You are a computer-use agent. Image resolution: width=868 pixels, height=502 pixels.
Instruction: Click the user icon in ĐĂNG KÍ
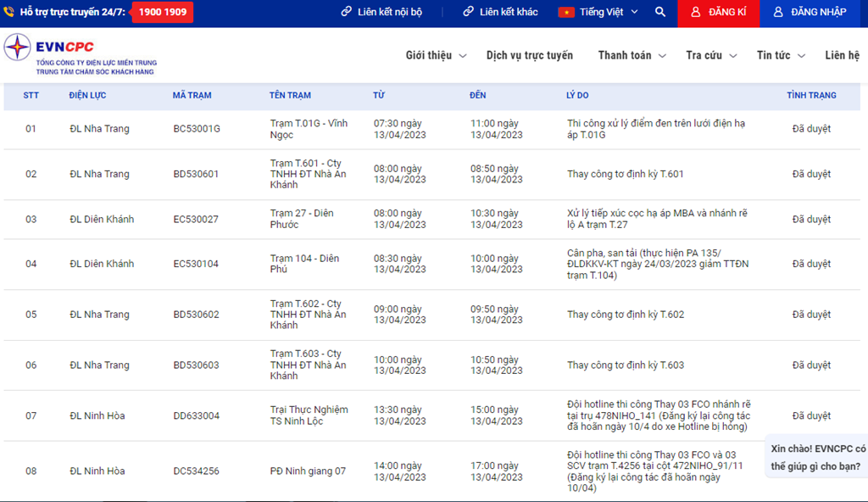(x=695, y=13)
